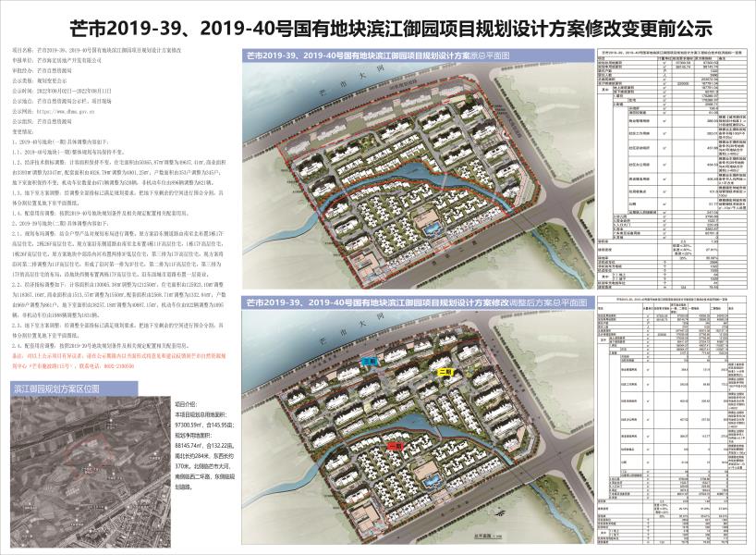756x555 pixels.
Task: Select the yellow 二期 phase marker
Action: pyautogui.click(x=445, y=372)
